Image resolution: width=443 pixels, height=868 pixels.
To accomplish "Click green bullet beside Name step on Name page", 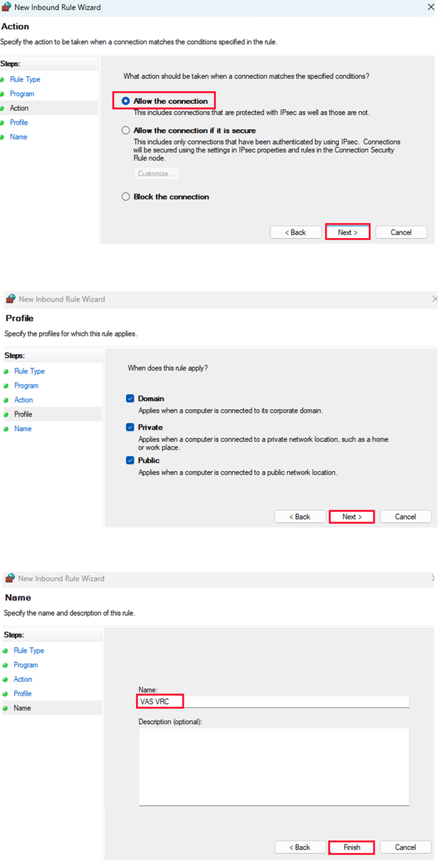I will pos(6,708).
